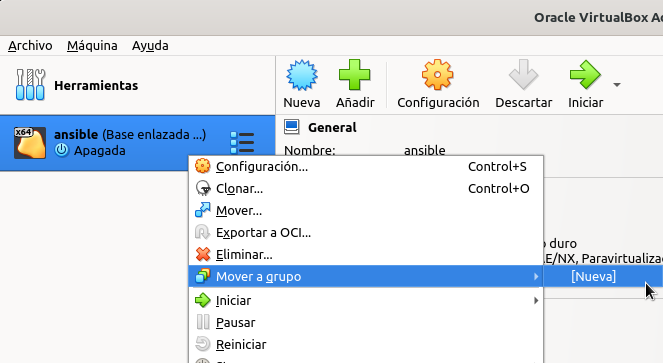663x363 pixels.
Task: Expand the Iniciar submenu arrow
Action: (536, 300)
